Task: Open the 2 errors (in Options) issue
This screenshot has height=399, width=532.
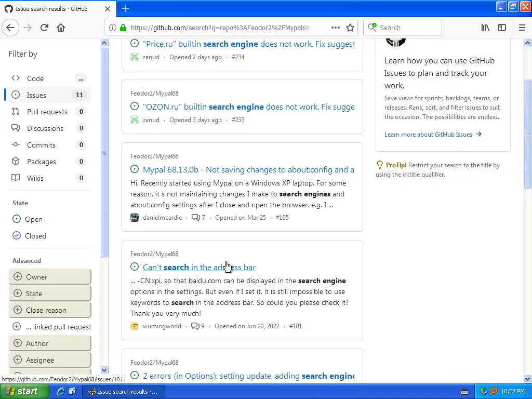Action: (x=248, y=376)
